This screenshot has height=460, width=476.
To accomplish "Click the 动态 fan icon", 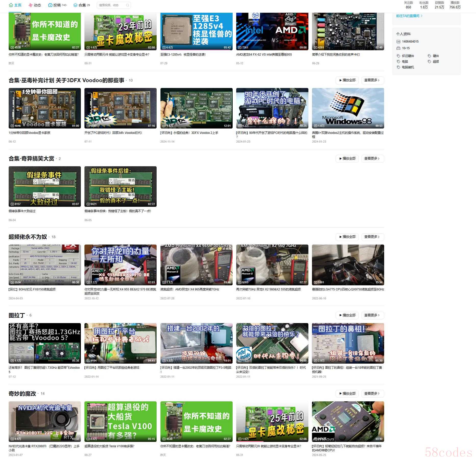I will click(x=30, y=5).
